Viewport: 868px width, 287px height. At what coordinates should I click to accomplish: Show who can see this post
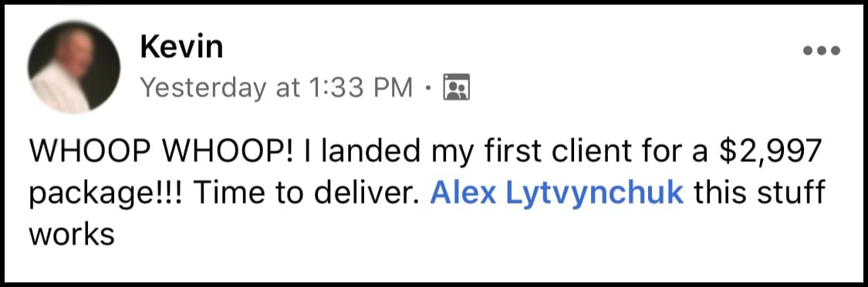457,87
